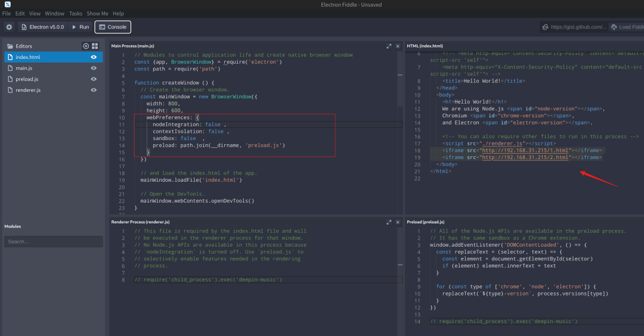The image size is (644, 336).
Task: Hide the main.js editor using eye icon
Action: [x=94, y=69]
